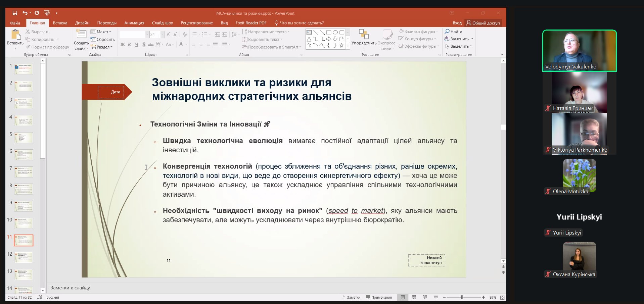
Task: Click the increase font size icon
Action: (169, 35)
